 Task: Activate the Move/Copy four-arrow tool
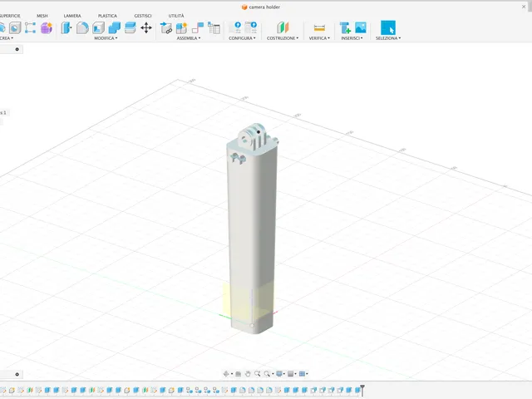(x=146, y=27)
